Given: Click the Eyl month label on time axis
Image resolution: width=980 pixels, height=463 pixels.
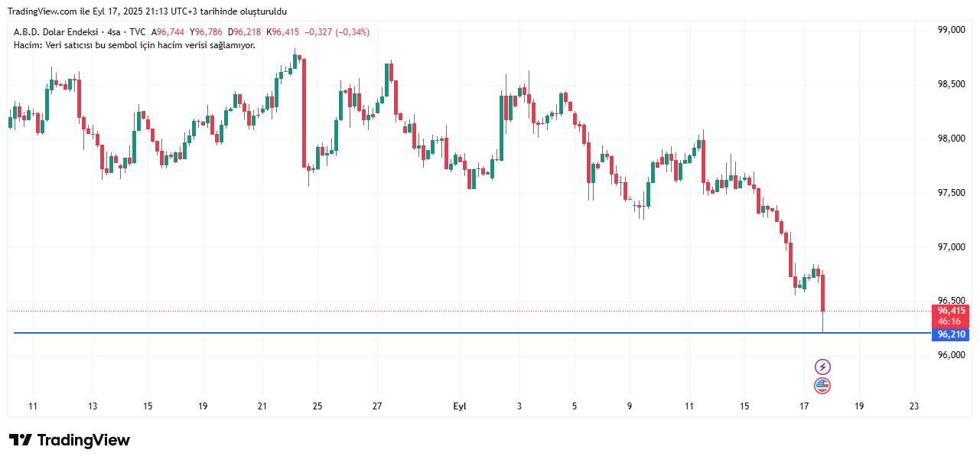Looking at the screenshot, I should [460, 406].
